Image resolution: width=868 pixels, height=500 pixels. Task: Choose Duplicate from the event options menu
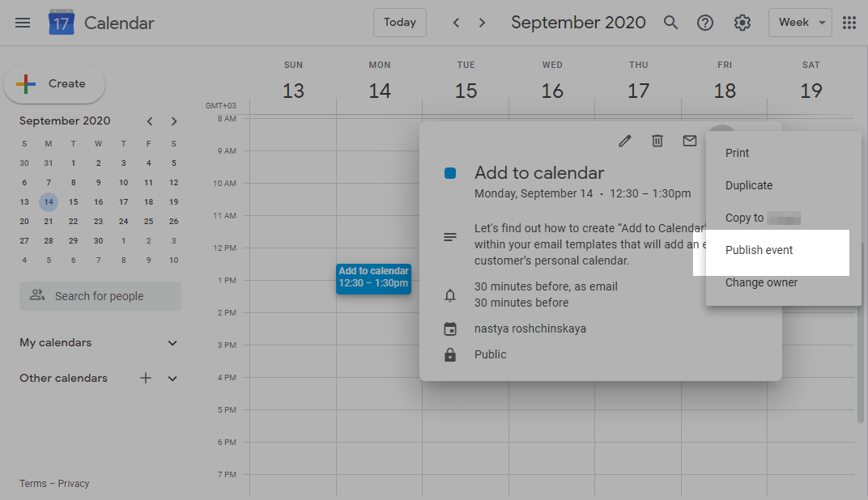point(749,184)
